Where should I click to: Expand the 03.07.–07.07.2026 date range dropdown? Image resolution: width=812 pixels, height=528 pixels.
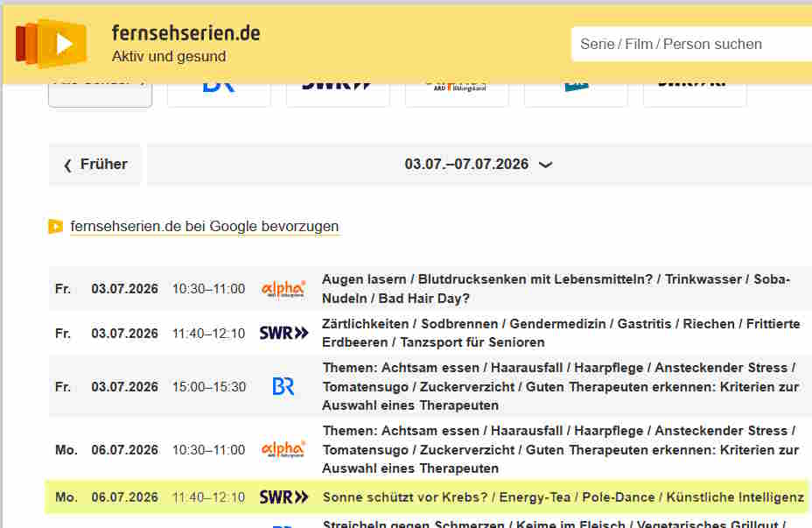pos(479,165)
